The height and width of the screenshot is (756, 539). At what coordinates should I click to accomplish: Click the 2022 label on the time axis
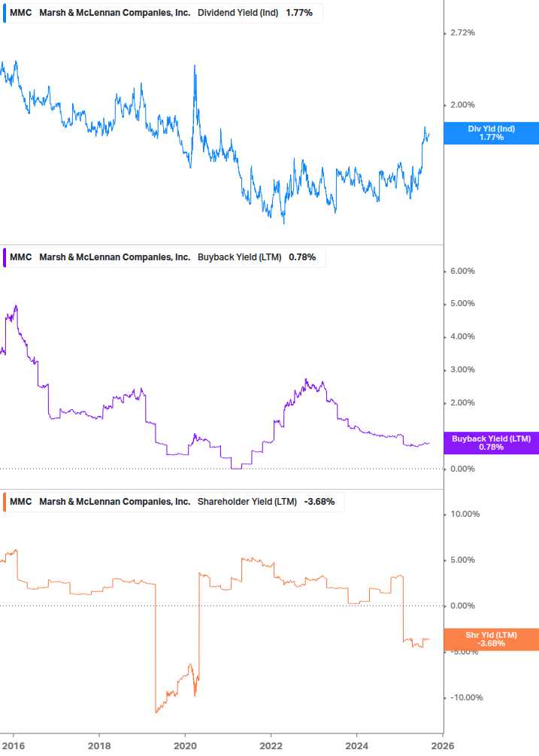pos(271,746)
